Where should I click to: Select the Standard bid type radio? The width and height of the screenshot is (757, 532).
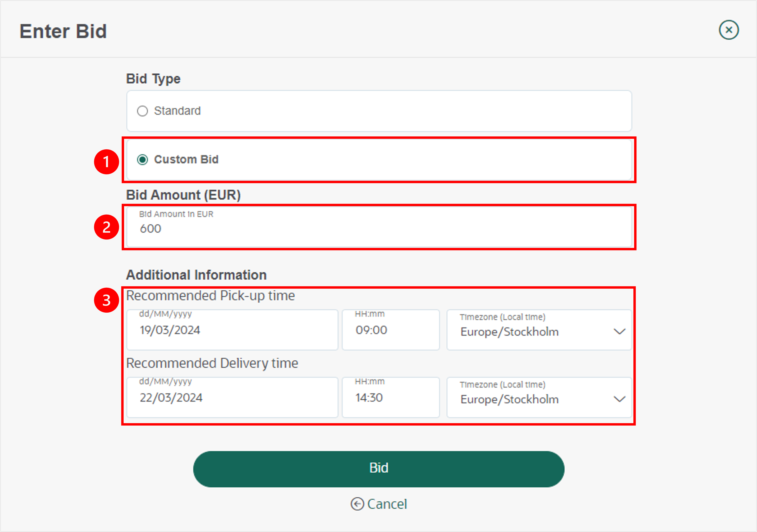142,111
